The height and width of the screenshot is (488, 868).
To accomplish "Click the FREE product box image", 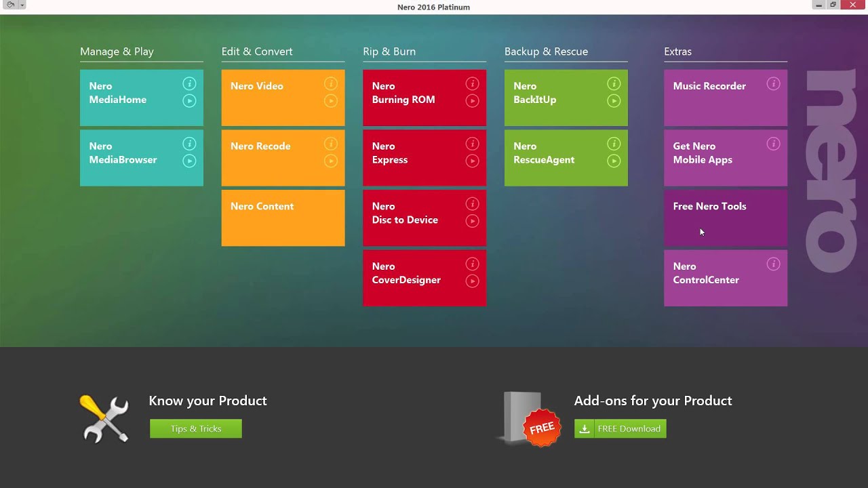I will (530, 420).
